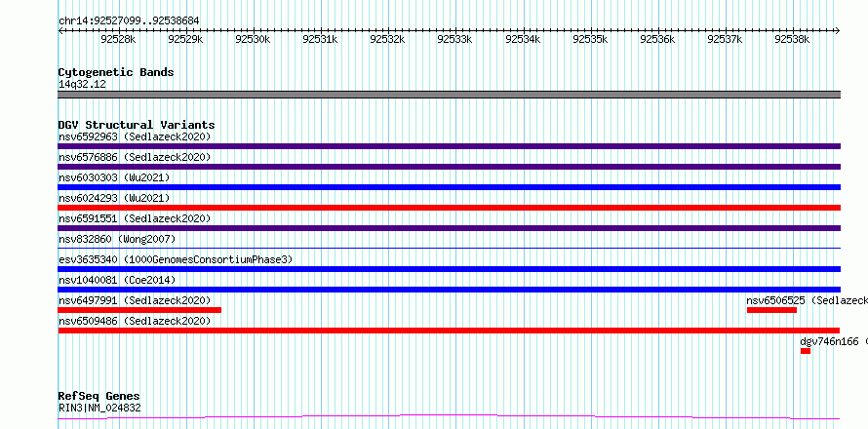Open the nsv6030303 (Wu2021) label
The width and height of the screenshot is (868, 429).
[114, 177]
